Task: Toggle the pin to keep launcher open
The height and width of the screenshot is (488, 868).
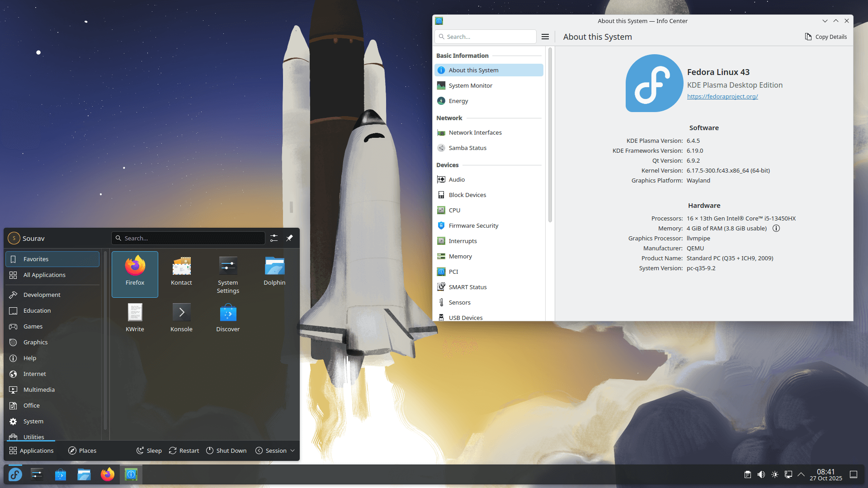Action: 289,238
